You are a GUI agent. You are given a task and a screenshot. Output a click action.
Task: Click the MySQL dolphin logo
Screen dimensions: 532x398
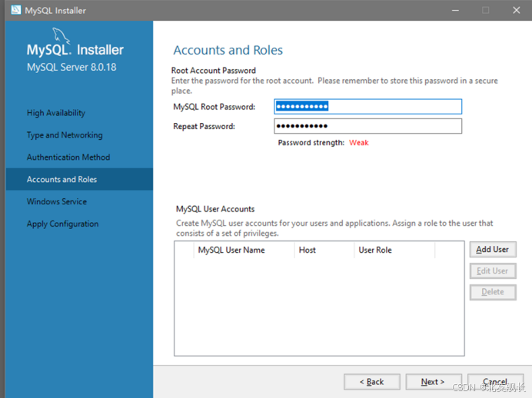pyautogui.click(x=61, y=35)
